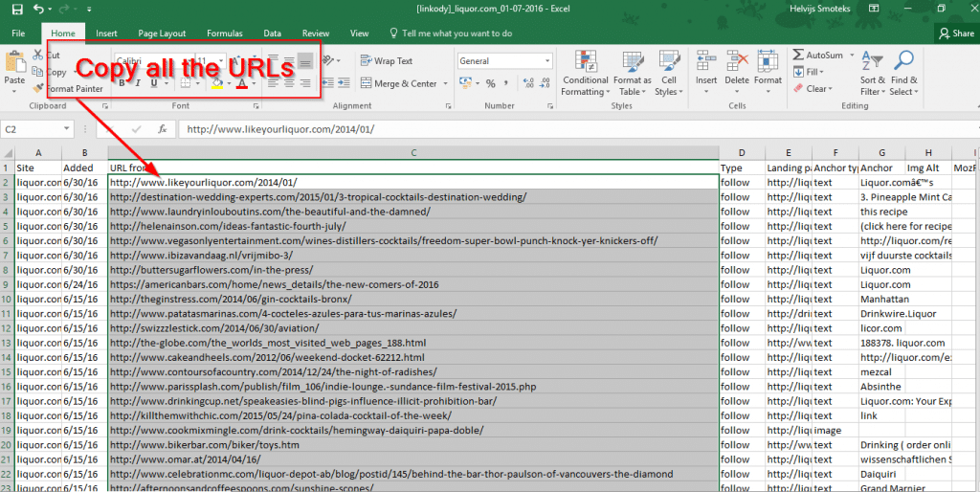Click Decrease Decimal button
This screenshot has height=492, width=980.
545,83
